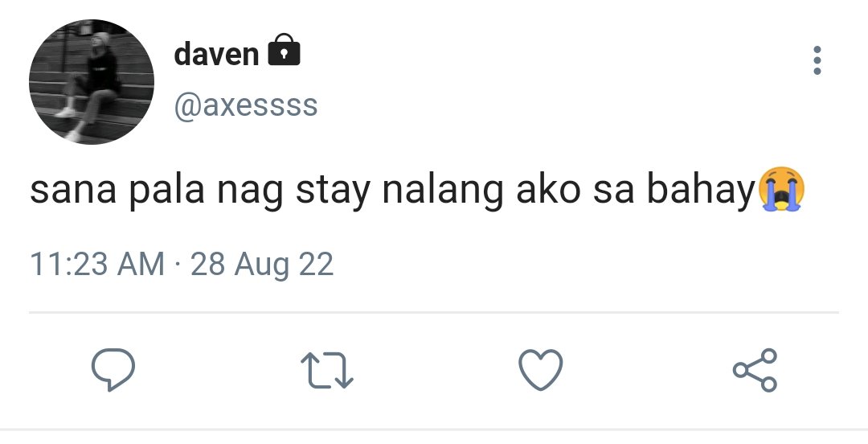
Task: Click the padlock icon beside daven
Action: (284, 50)
